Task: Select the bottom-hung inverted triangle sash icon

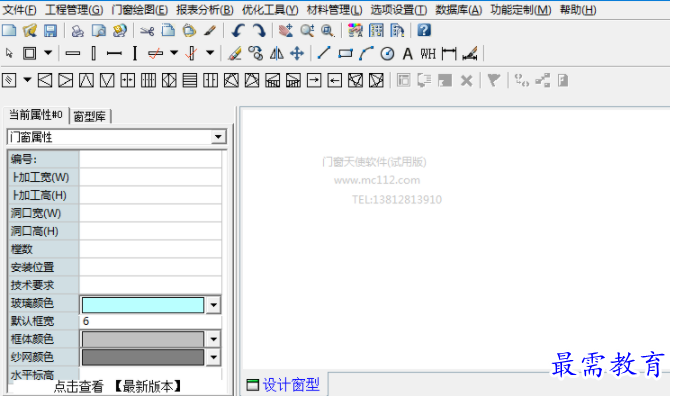Action: click(x=107, y=80)
